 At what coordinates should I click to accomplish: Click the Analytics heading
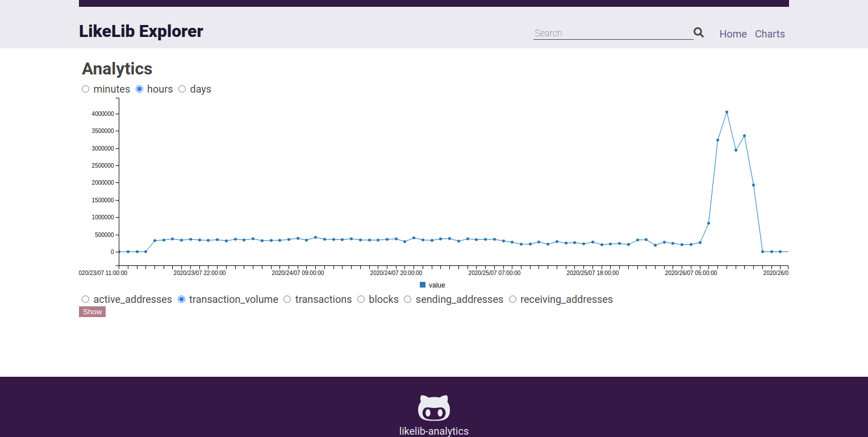117,69
